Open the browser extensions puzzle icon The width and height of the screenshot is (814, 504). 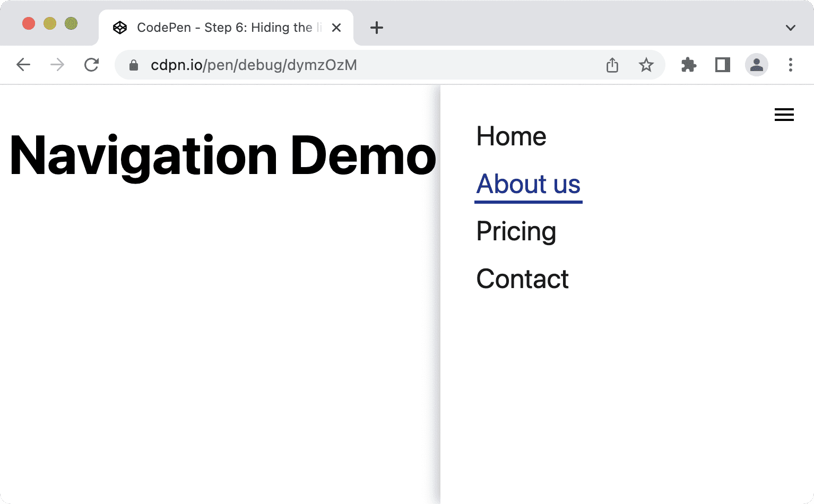[688, 65]
